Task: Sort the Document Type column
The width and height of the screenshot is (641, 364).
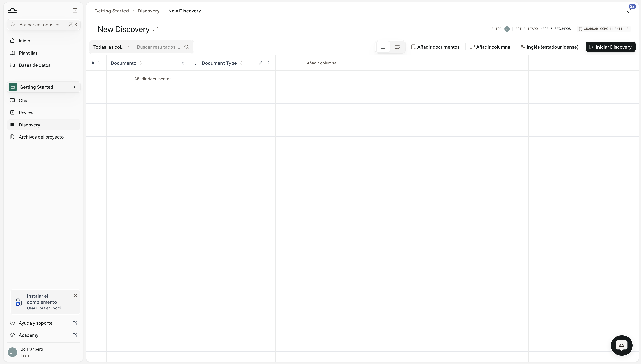Action: (241, 63)
